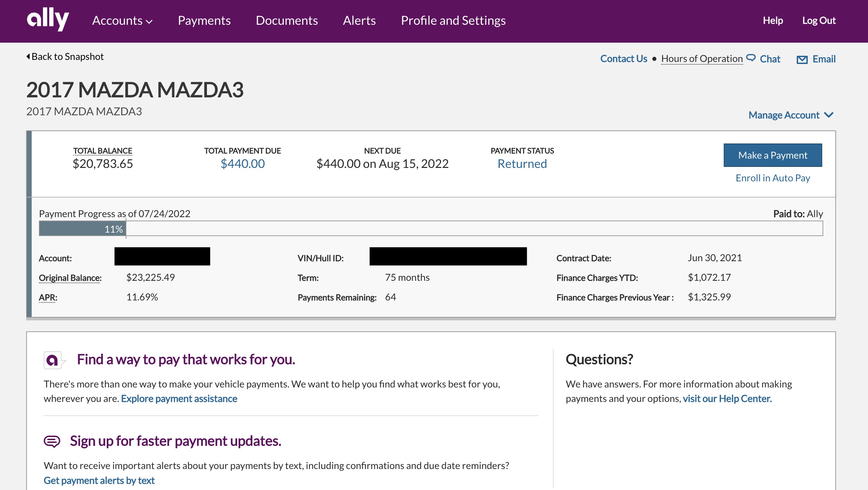Expand the Manage Account dropdown

click(x=791, y=115)
